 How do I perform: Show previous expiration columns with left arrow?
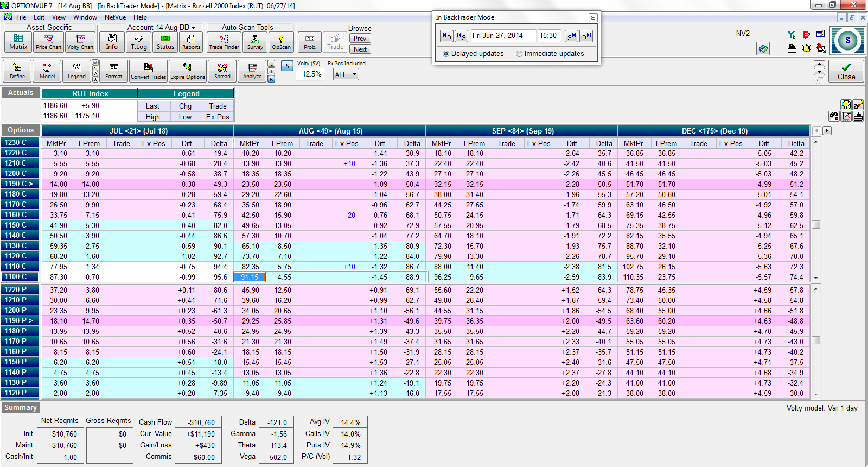816,130
